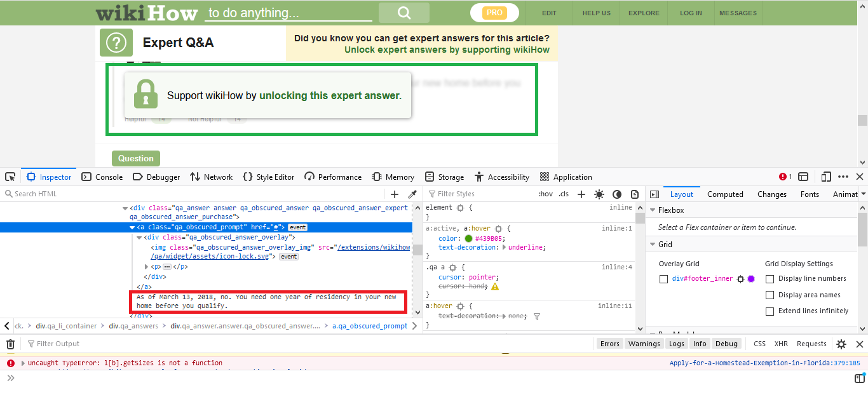The width and height of the screenshot is (868, 397).
Task: Enable Display line numbers checkbox
Action: coord(770,279)
